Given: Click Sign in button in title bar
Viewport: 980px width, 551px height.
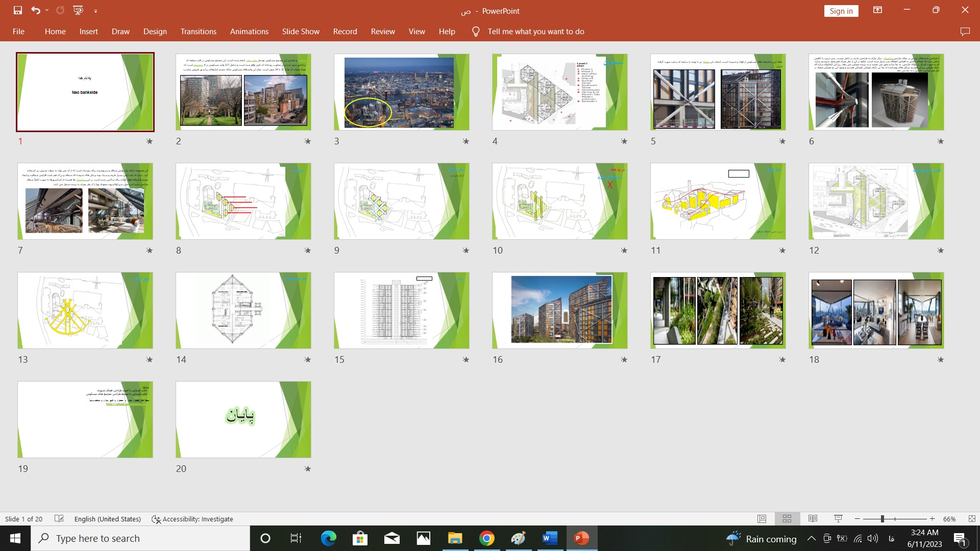Looking at the screenshot, I should click(842, 10).
